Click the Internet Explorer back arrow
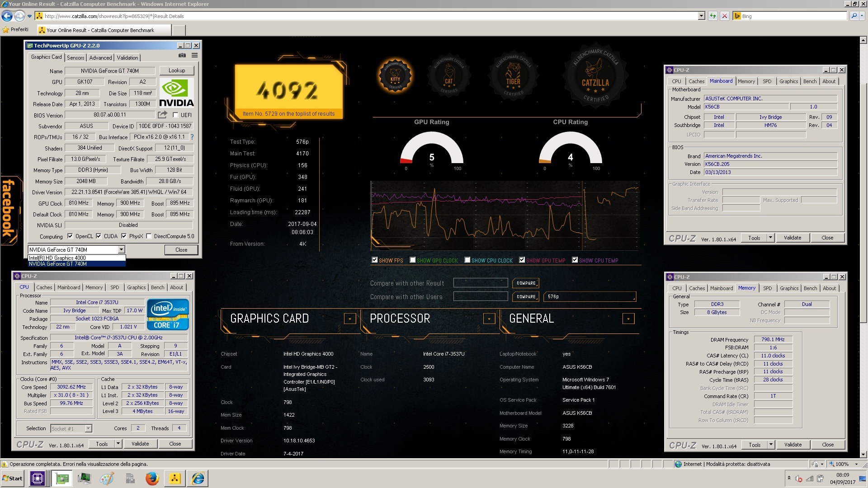Image resolution: width=868 pixels, height=488 pixels. (7, 16)
